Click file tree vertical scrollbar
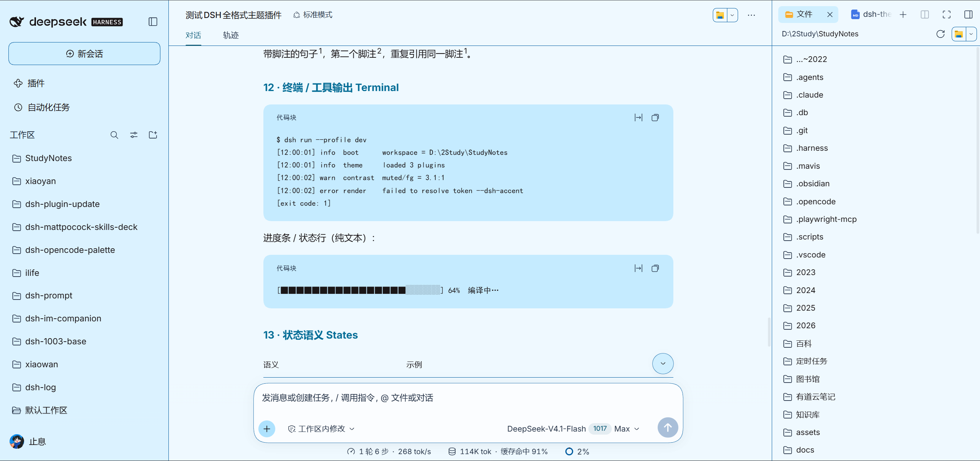The width and height of the screenshot is (980, 461). [978, 140]
